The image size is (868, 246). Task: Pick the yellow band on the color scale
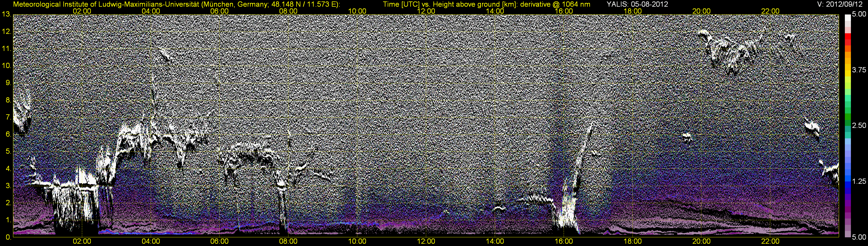[x=847, y=74]
